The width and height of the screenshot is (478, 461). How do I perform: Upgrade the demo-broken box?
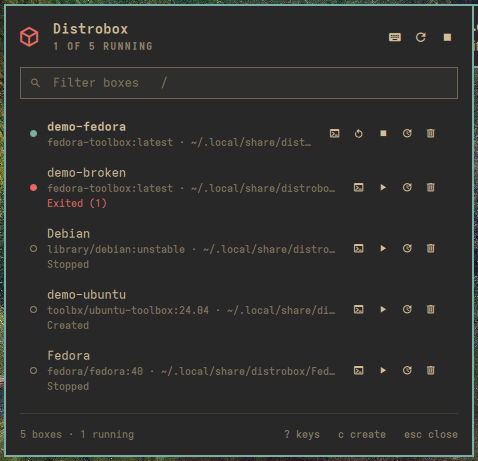407,187
